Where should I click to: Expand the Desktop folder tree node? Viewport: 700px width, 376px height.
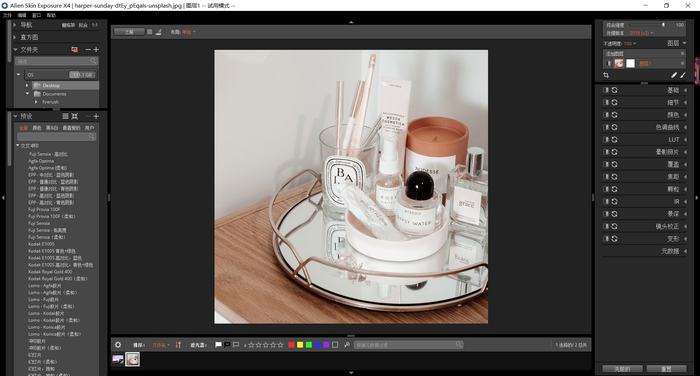coord(27,85)
